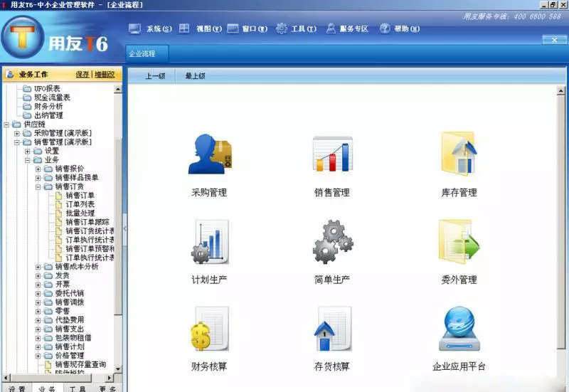Switch to the 企业流程 tab
The width and height of the screenshot is (569, 392).
click(147, 54)
